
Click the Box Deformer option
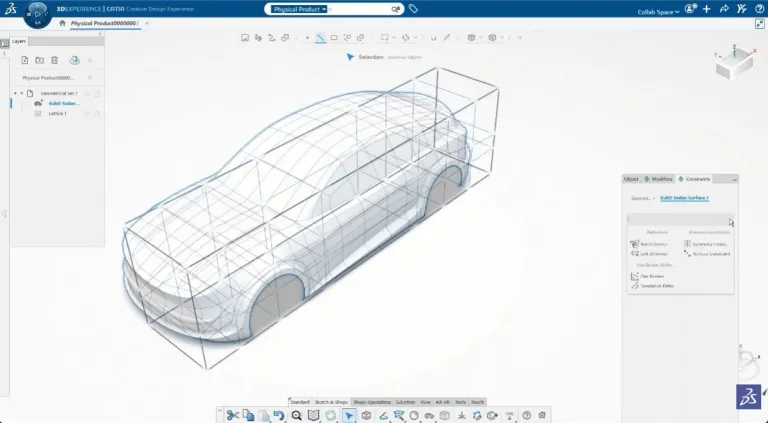649,244
